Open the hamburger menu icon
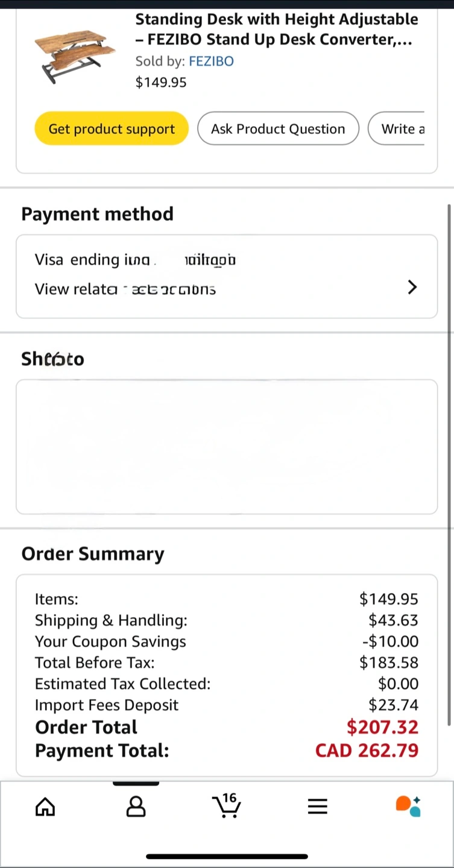 [317, 807]
